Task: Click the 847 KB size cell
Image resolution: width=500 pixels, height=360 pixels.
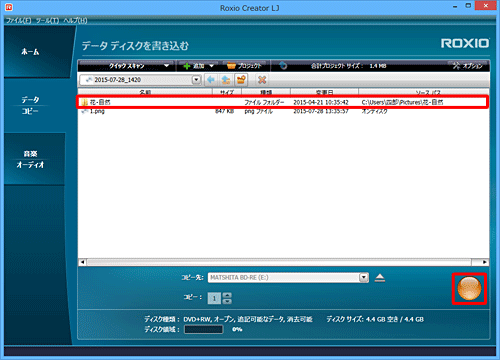Action: pyautogui.click(x=224, y=111)
